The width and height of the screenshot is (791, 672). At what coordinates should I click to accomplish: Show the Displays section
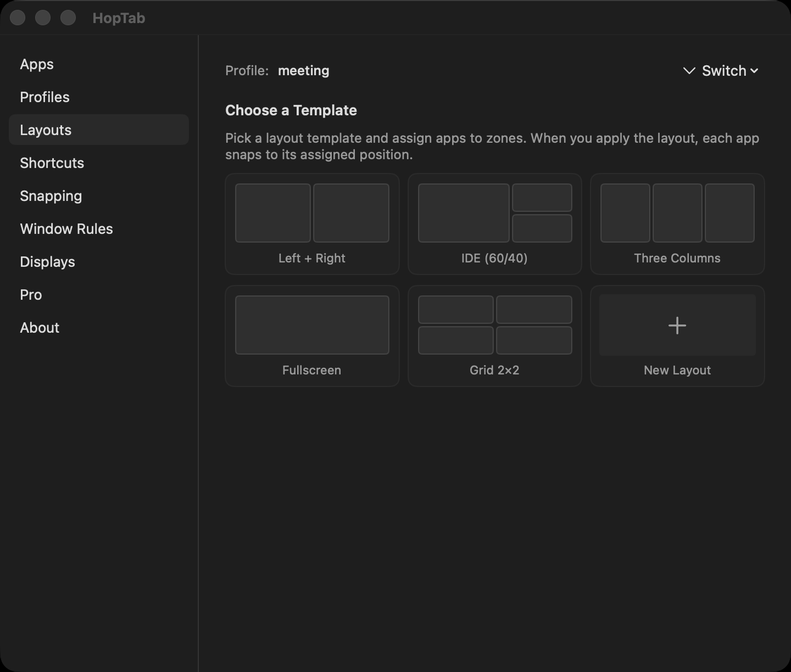pos(99,262)
